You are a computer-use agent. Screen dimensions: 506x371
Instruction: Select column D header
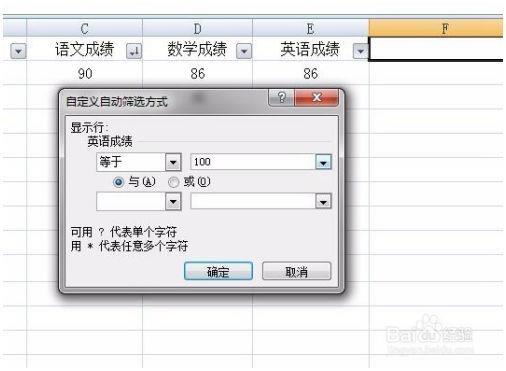197,28
